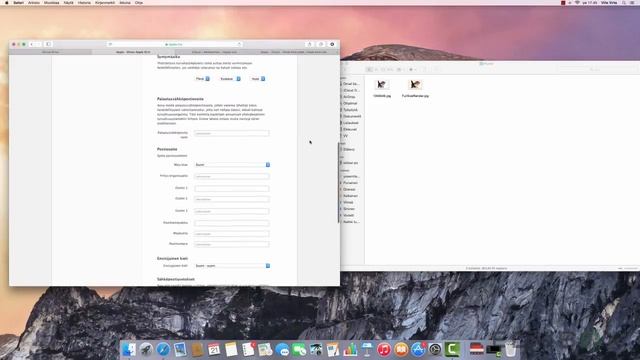Switch Finder window to icon view

click(x=369, y=69)
